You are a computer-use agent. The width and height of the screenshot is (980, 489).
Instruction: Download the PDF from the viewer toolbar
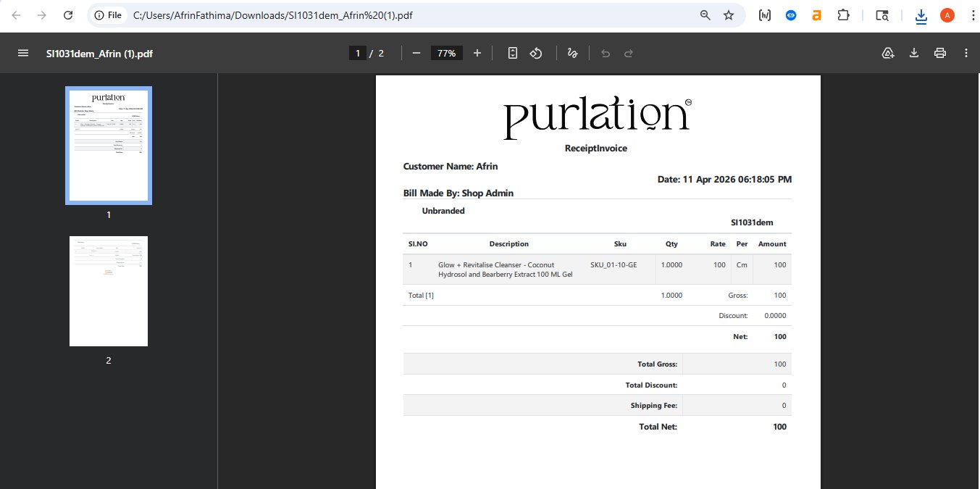[913, 52]
